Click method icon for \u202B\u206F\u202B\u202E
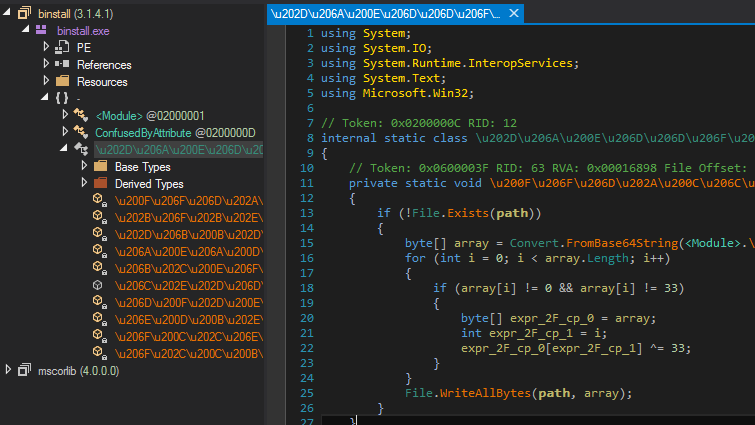This screenshot has width=755, height=425. pos(100,217)
